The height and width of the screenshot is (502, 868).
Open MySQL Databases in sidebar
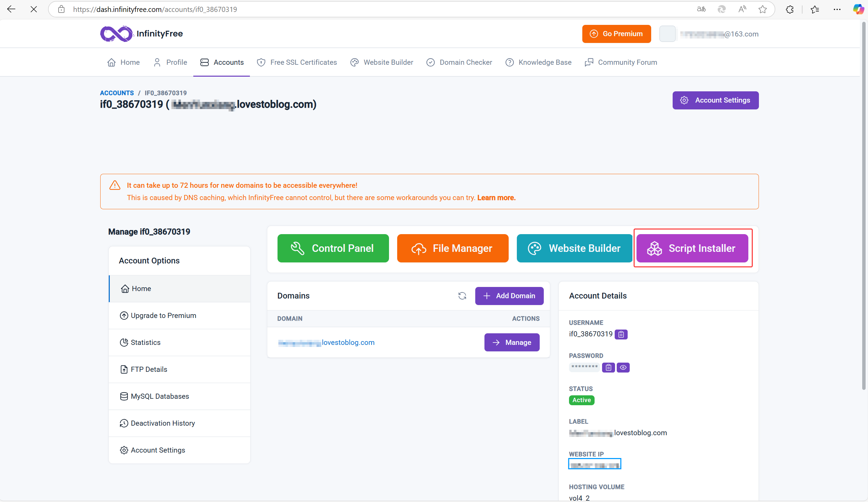click(160, 396)
